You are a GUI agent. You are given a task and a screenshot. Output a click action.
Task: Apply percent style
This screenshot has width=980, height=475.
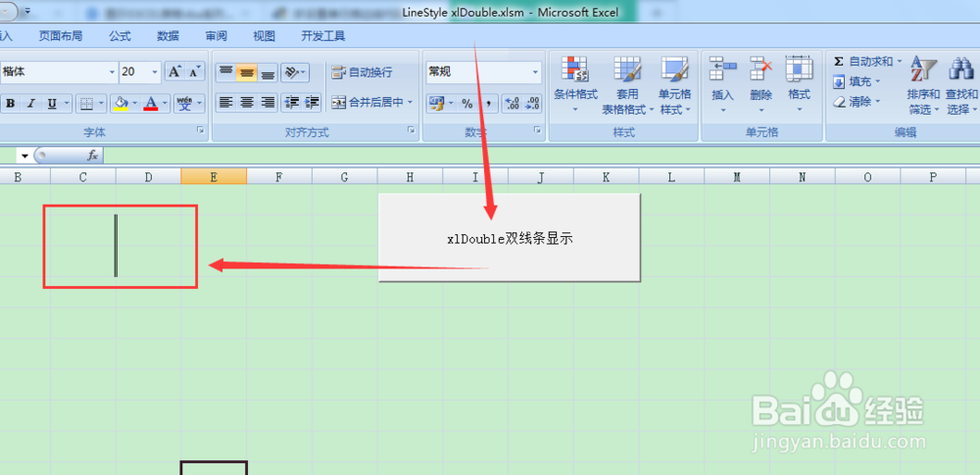click(x=466, y=104)
